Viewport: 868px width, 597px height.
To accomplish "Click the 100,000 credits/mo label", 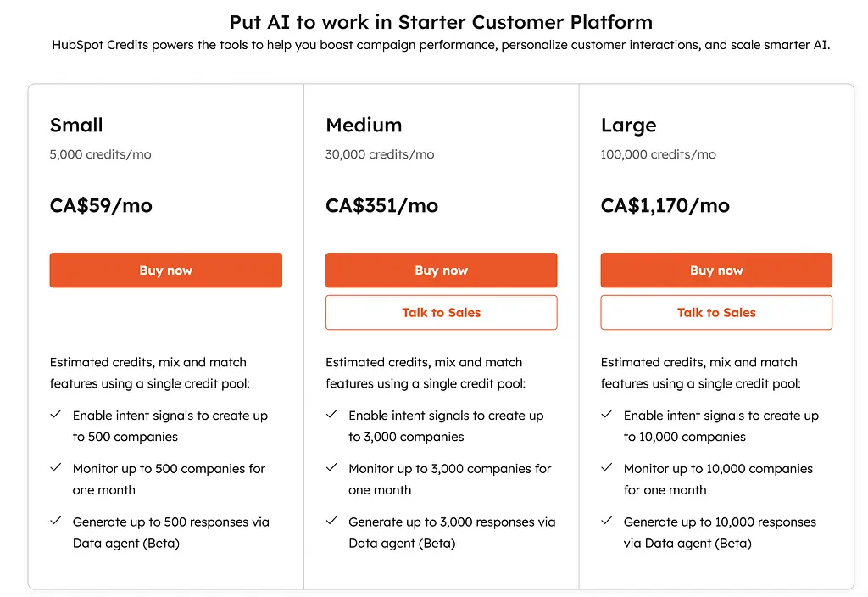I will pos(658,154).
